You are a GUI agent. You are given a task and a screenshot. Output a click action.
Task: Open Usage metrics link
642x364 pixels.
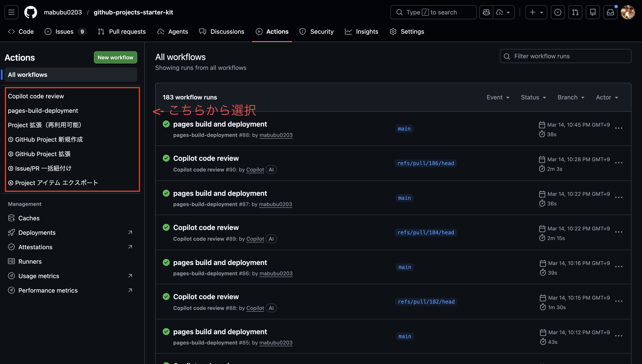click(71, 276)
